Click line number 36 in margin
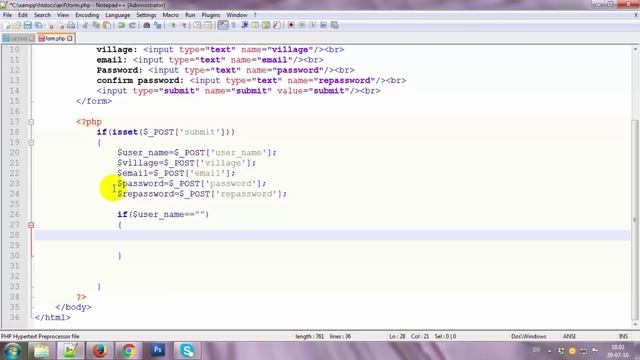Viewport: 640px width, 360px height. click(x=15, y=317)
